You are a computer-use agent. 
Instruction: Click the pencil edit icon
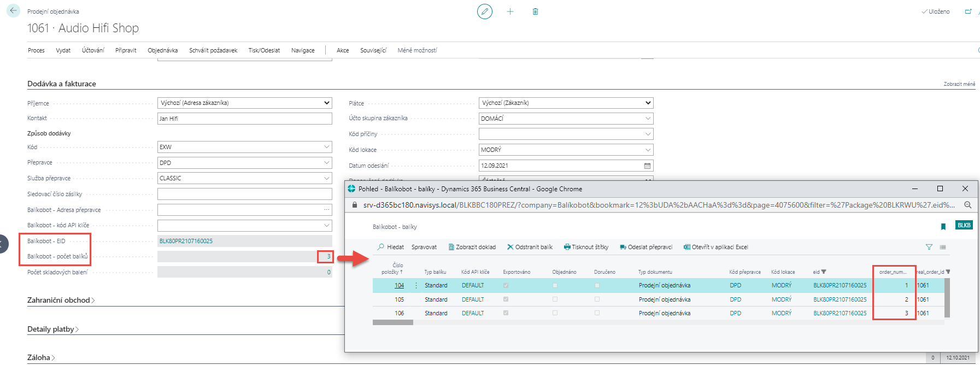(x=484, y=11)
